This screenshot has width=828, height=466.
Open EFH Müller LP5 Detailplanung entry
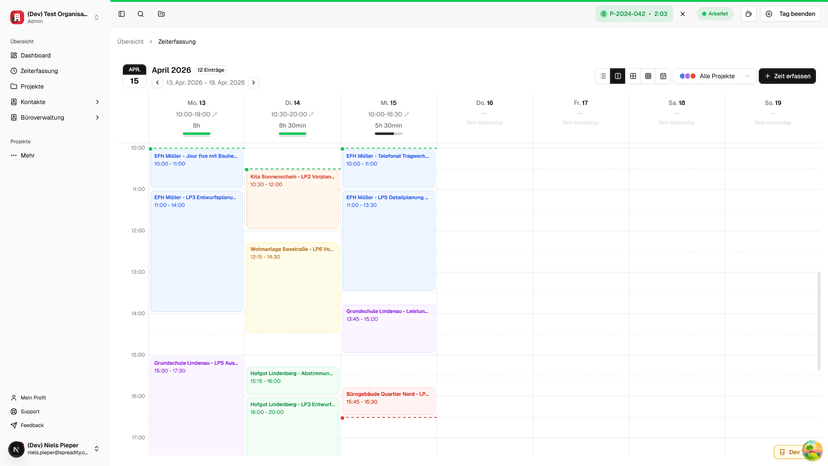point(389,241)
